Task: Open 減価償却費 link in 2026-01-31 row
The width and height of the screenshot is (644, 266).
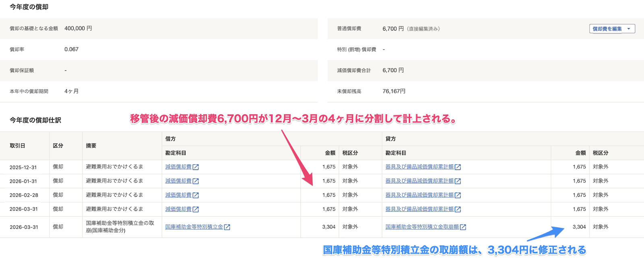Action: click(178, 181)
